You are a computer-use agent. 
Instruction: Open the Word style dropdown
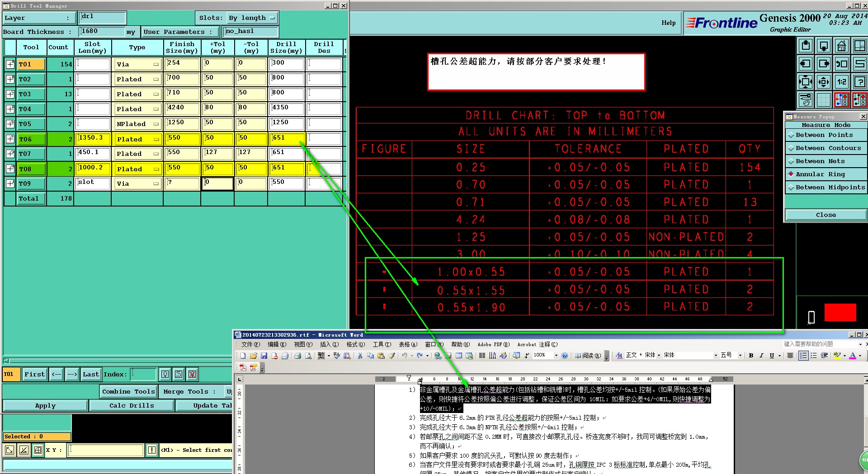click(x=659, y=356)
